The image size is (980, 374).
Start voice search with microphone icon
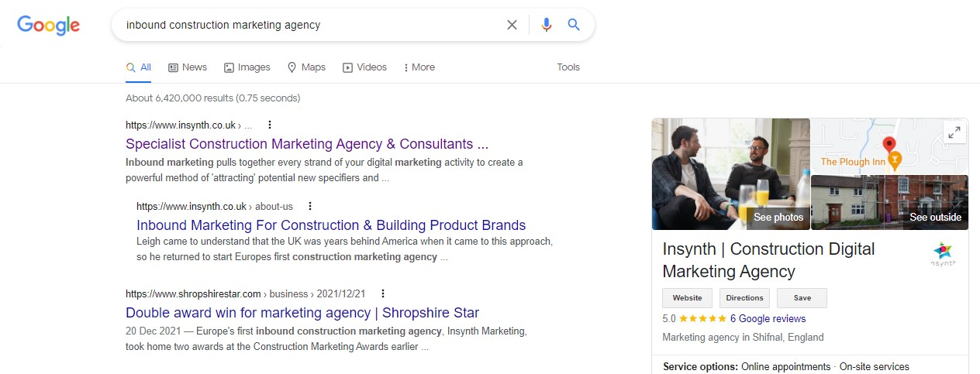coord(547,25)
